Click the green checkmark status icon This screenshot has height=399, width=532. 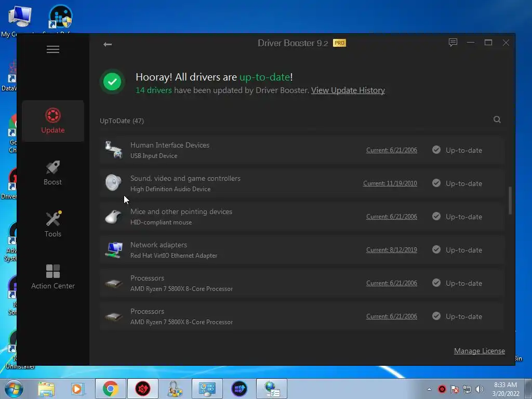112,82
